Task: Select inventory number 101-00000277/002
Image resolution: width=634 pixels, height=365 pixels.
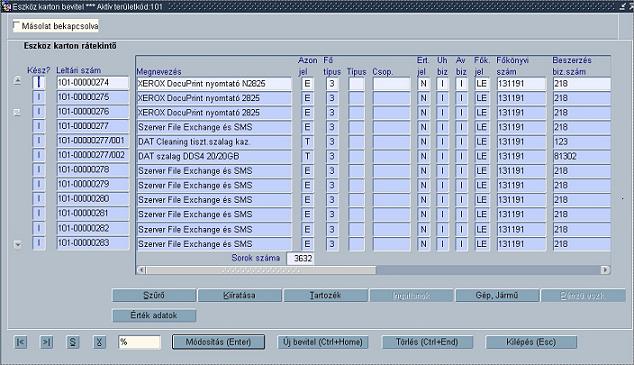Action: coord(93,156)
